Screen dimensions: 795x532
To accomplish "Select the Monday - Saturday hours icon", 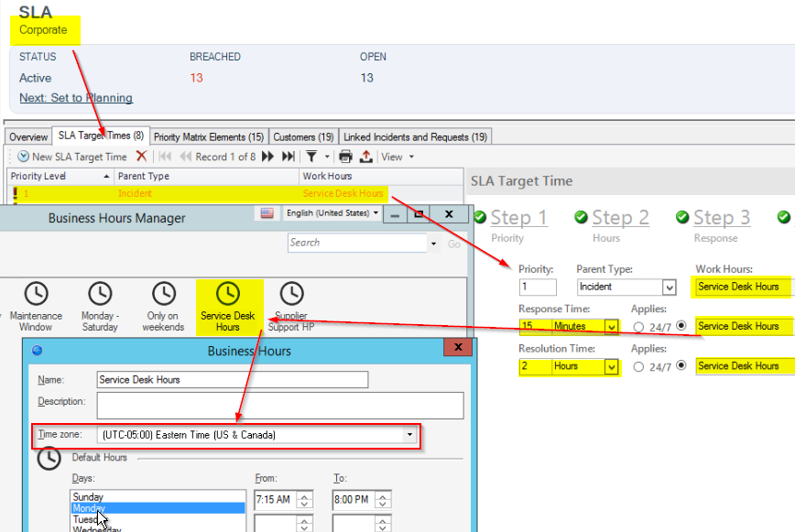I will (99, 295).
